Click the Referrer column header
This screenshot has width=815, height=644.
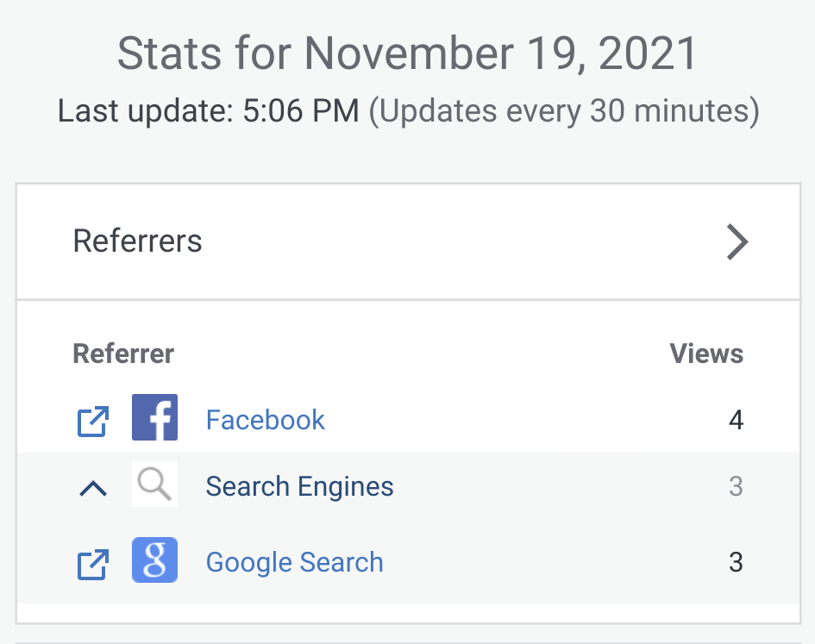(x=123, y=353)
